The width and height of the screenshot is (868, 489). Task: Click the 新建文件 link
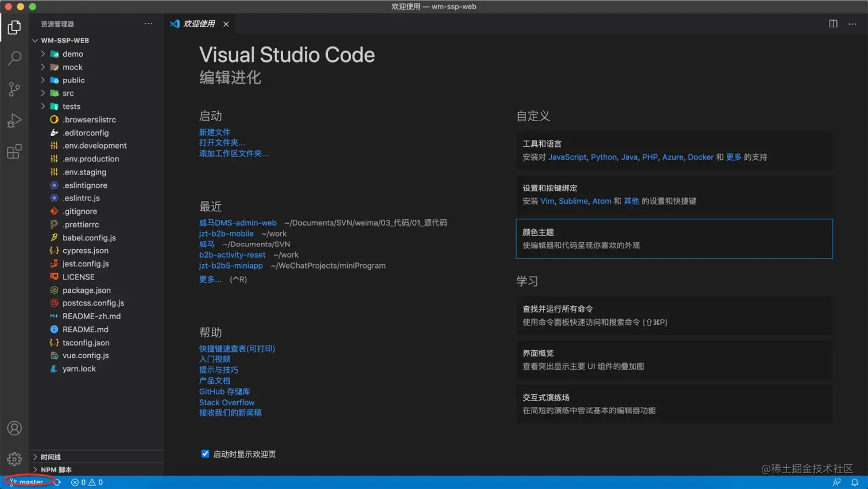coord(215,132)
